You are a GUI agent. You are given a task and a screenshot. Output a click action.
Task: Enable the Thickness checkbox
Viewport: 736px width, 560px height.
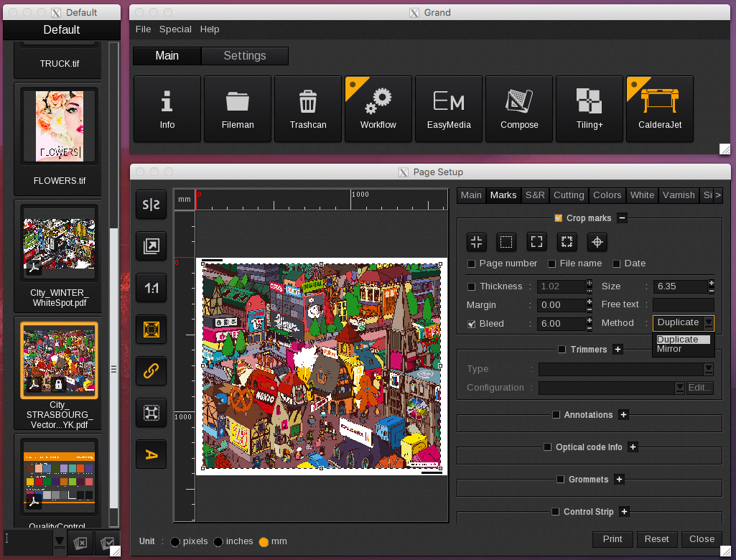coord(472,286)
